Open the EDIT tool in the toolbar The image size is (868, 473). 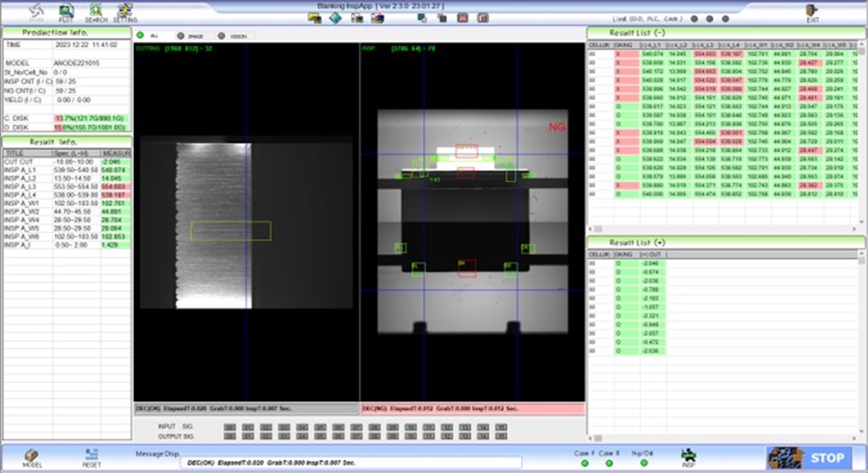pyautogui.click(x=66, y=12)
